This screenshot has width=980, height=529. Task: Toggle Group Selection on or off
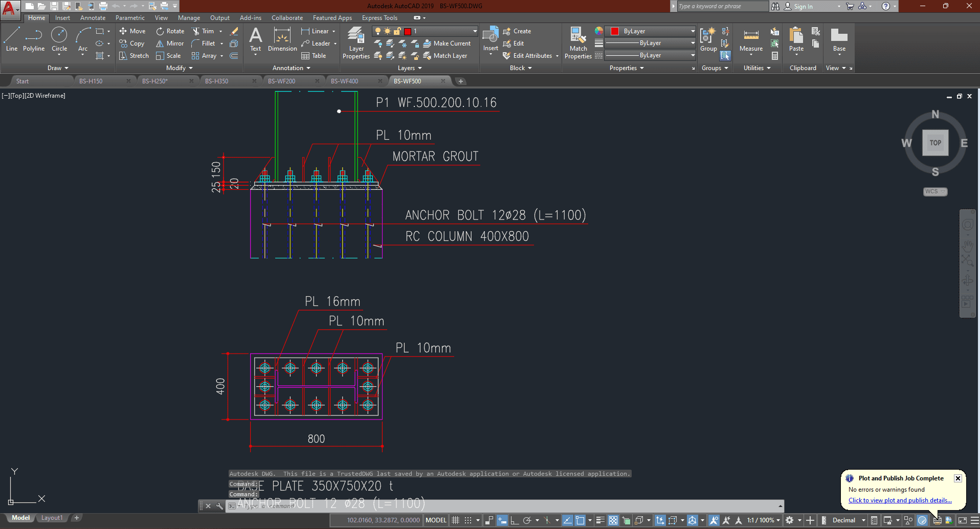pos(725,56)
